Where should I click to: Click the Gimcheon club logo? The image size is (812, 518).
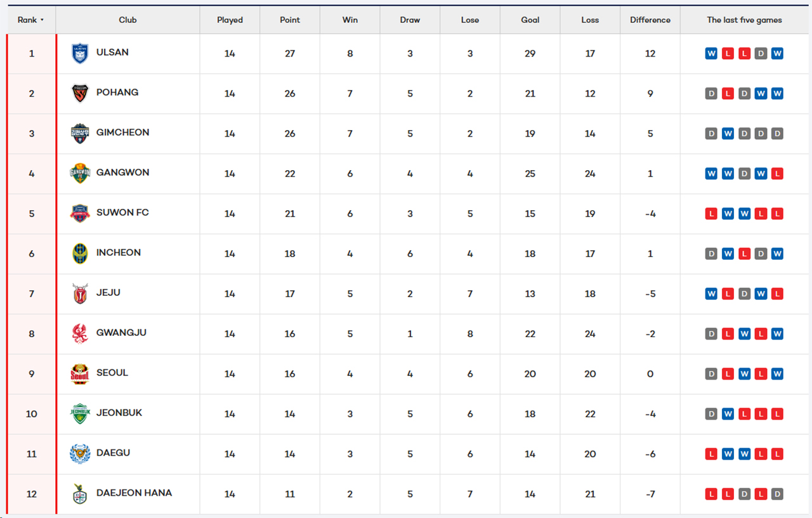[x=80, y=133]
